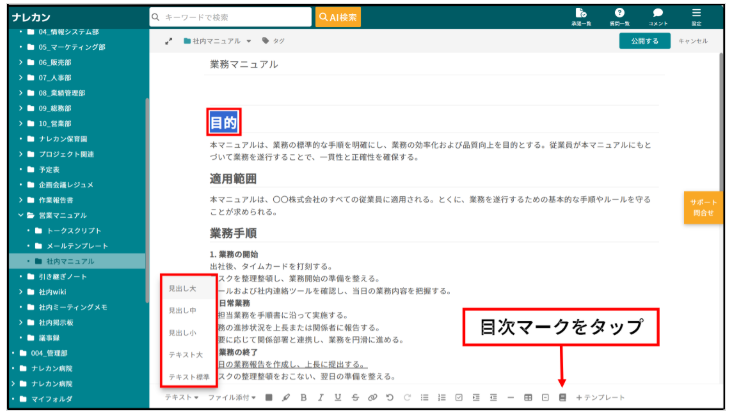Click the text color square swatch

[x=269, y=398]
